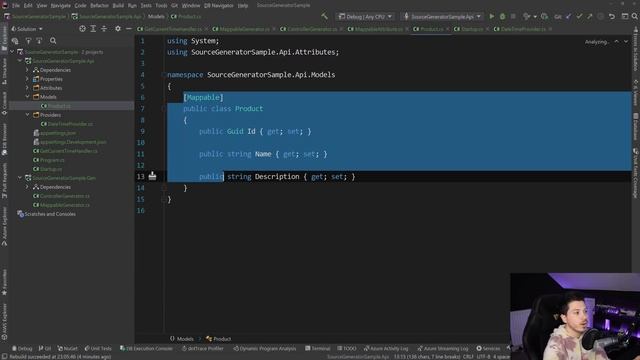Open the Services tool window
This screenshot has width=640, height=360.
[488, 349]
